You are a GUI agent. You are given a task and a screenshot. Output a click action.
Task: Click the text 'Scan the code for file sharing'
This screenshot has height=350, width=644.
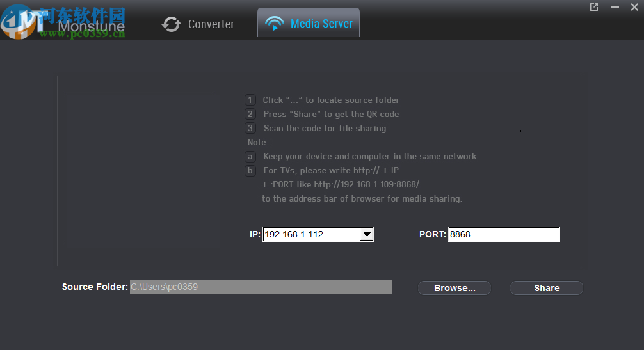point(325,128)
